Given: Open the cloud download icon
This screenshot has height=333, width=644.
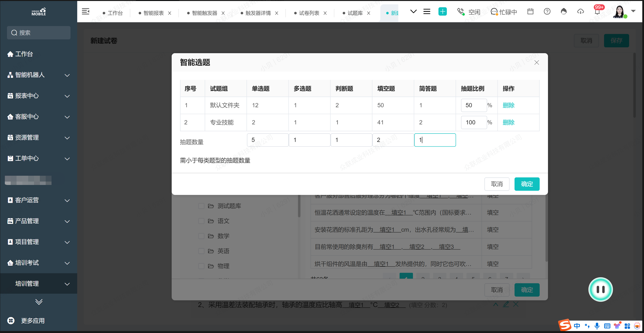Looking at the screenshot, I should point(580,11).
